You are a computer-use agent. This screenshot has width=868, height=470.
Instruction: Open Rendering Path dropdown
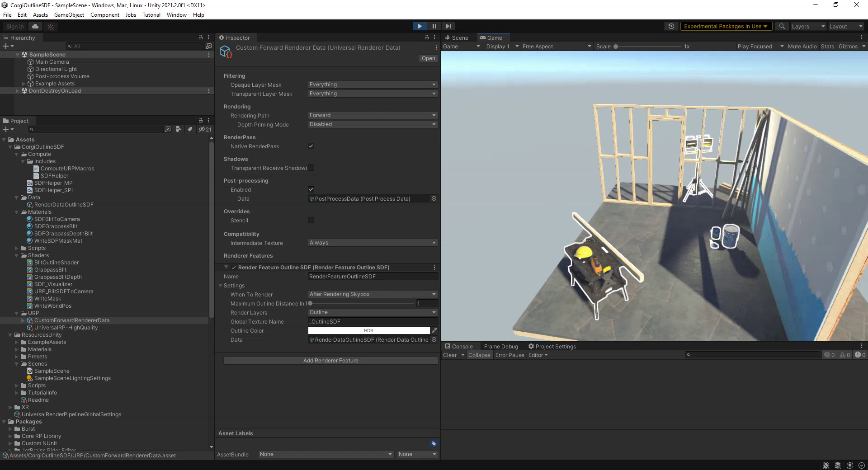373,115
